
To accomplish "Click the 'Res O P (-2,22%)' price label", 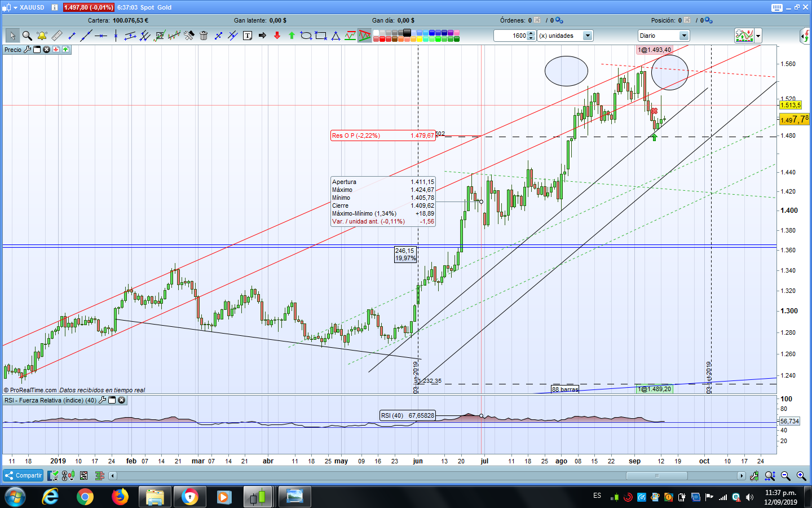I will [x=383, y=135].
